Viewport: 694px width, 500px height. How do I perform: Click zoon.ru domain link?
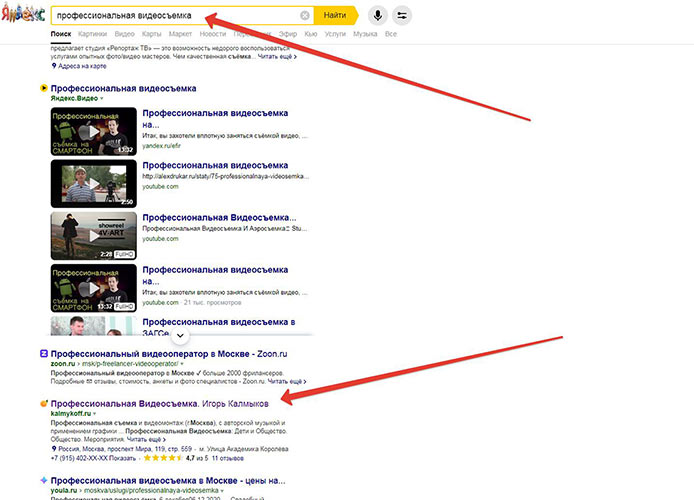coord(63,364)
